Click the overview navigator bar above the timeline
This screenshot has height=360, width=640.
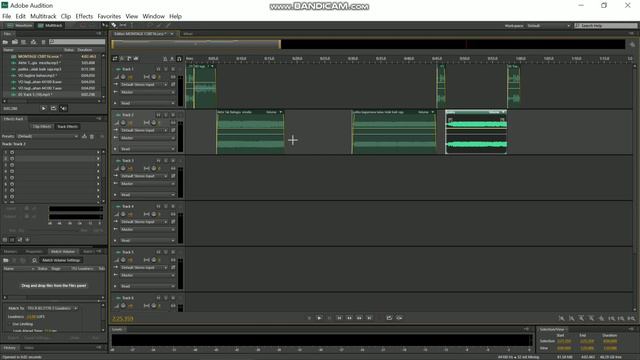(369, 44)
